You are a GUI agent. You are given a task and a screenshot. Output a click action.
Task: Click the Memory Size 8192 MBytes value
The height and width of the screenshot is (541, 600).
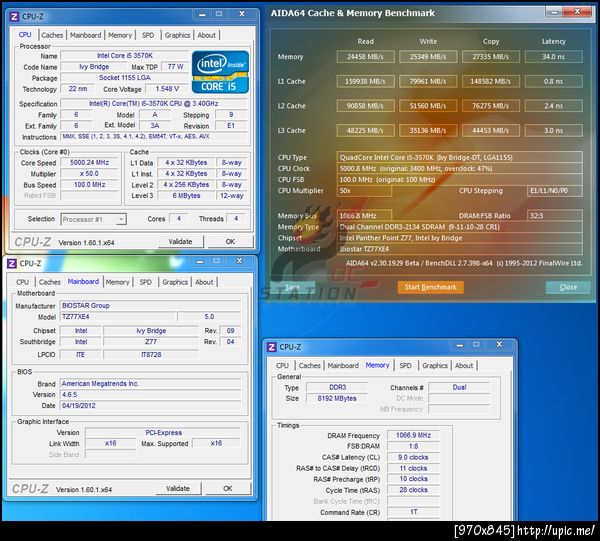pyautogui.click(x=337, y=398)
